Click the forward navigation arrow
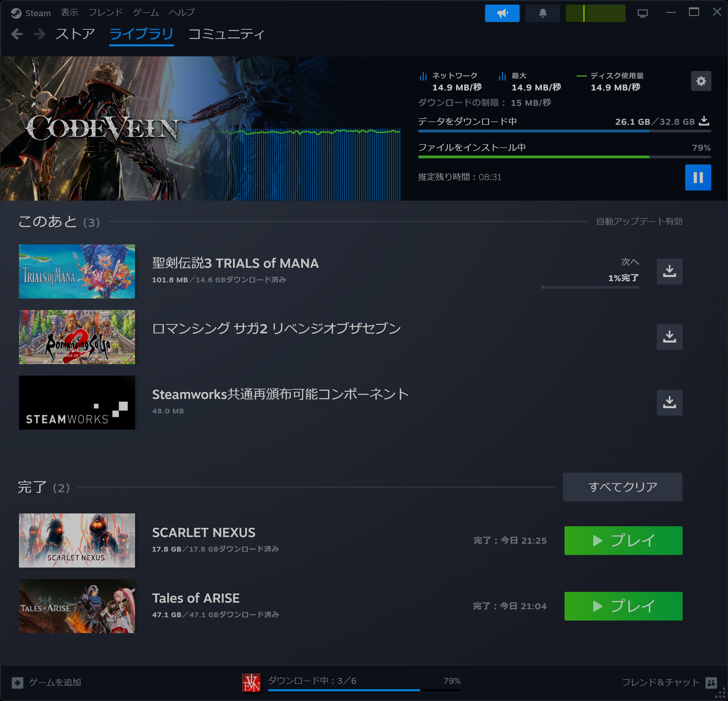This screenshot has height=701, width=728. 39,34
